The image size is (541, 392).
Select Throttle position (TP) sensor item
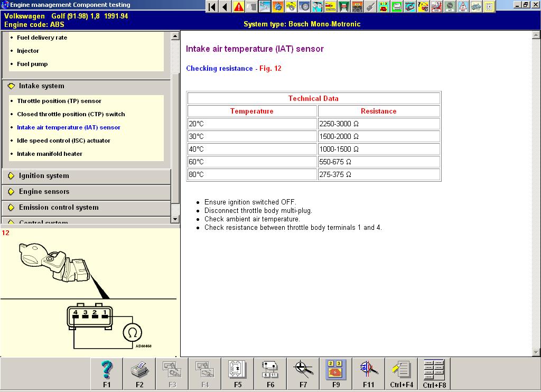[59, 101]
